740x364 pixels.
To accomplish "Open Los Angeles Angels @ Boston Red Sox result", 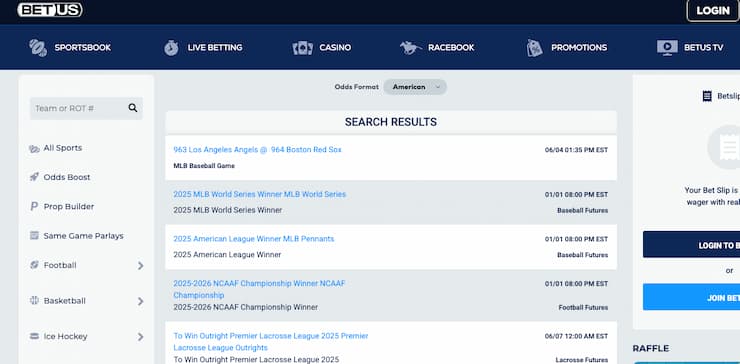I will 257,150.
